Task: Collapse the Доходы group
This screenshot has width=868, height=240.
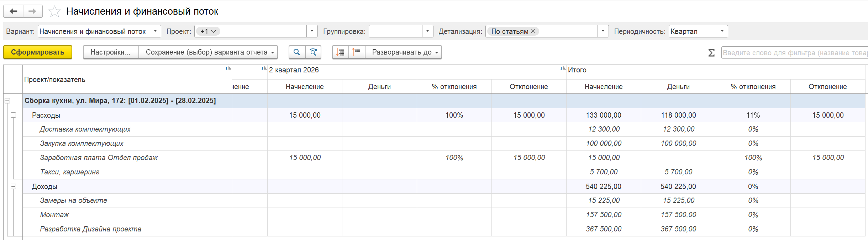Action: tap(14, 186)
